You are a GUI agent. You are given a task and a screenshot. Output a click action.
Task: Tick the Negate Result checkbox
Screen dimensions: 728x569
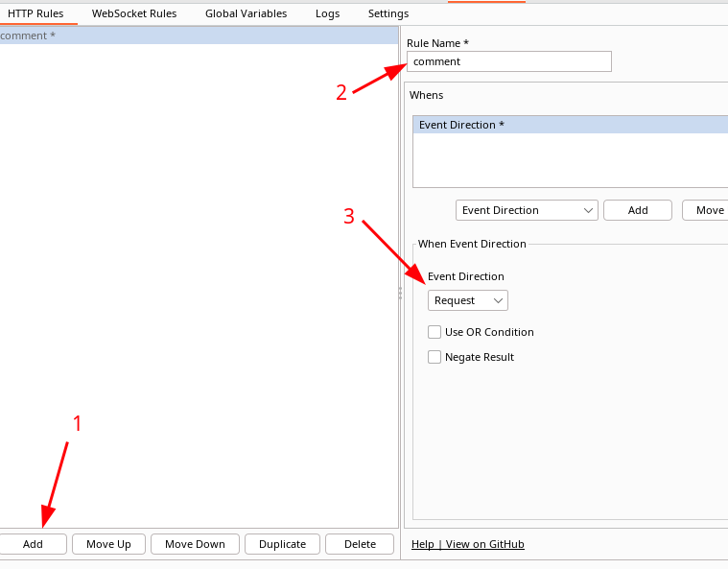click(434, 357)
